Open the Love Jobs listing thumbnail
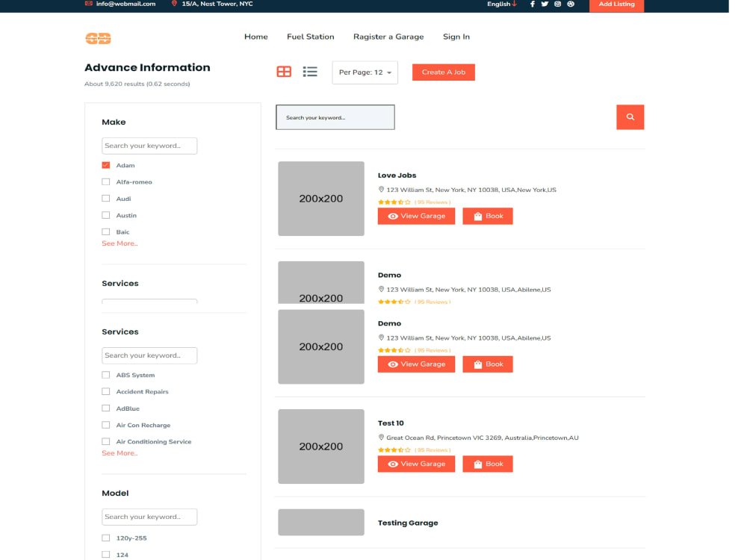Image resolution: width=747 pixels, height=560 pixels. (321, 199)
